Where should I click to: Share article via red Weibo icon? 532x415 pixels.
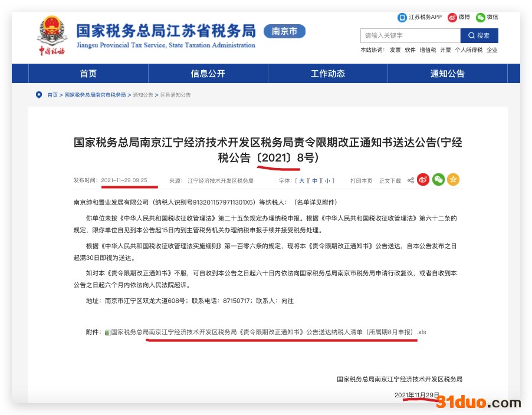423,180
